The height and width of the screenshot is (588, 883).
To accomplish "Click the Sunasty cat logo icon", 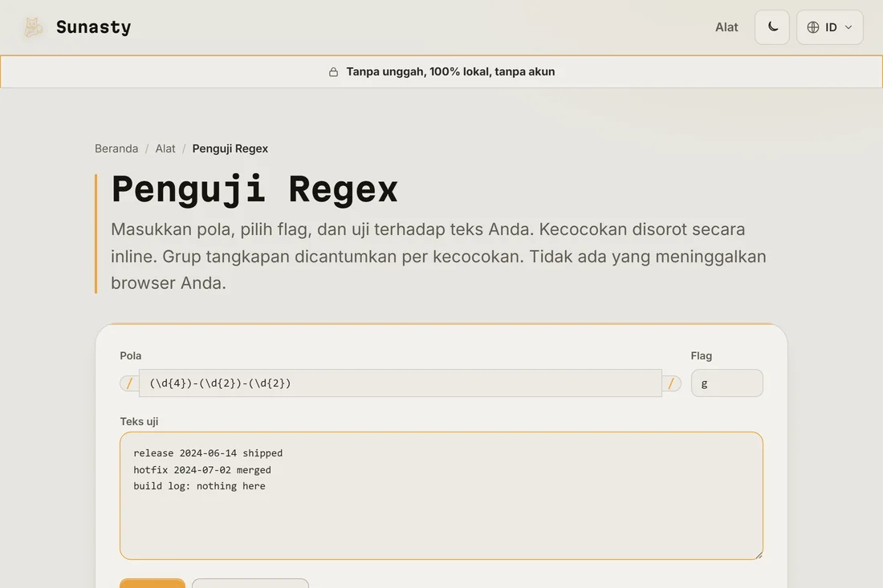I will [33, 27].
